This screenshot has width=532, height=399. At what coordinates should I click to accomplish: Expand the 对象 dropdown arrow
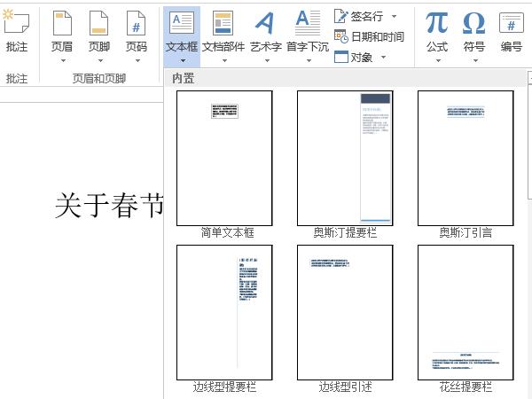[x=383, y=58]
